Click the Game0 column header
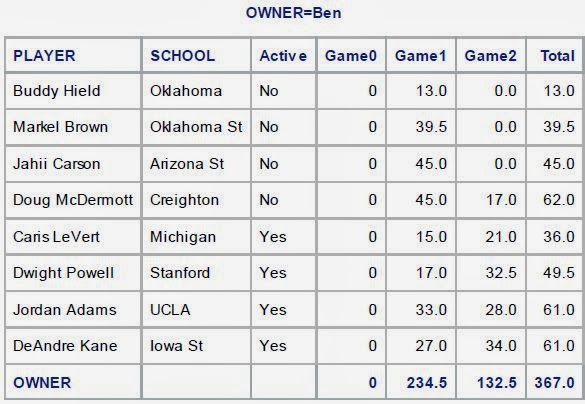The height and width of the screenshot is (404, 585). click(351, 55)
